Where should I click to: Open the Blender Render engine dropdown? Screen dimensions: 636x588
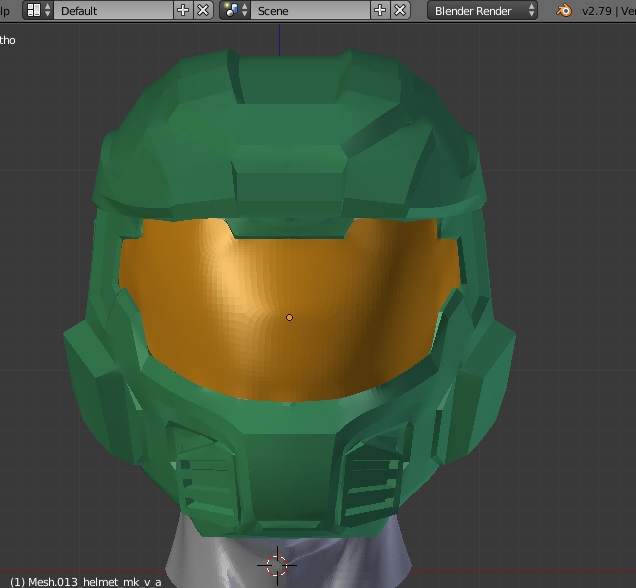point(482,11)
